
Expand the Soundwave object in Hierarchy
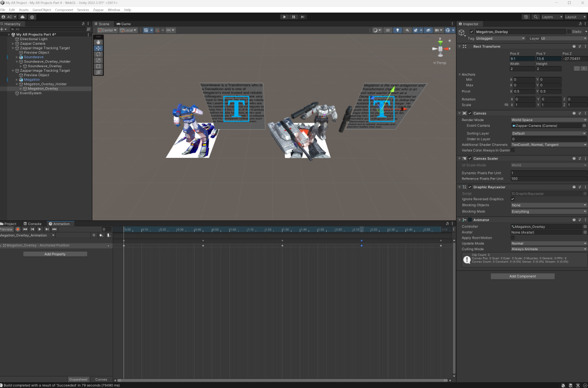point(17,57)
